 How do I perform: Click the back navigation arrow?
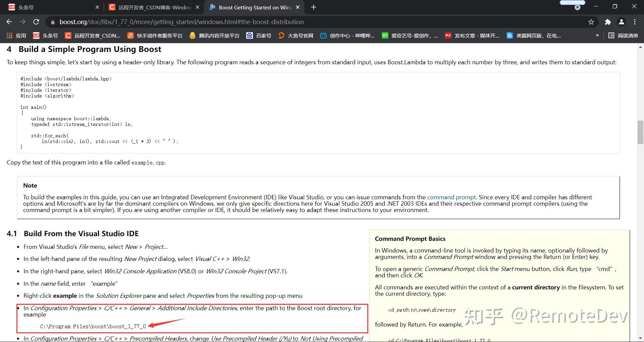[9, 22]
